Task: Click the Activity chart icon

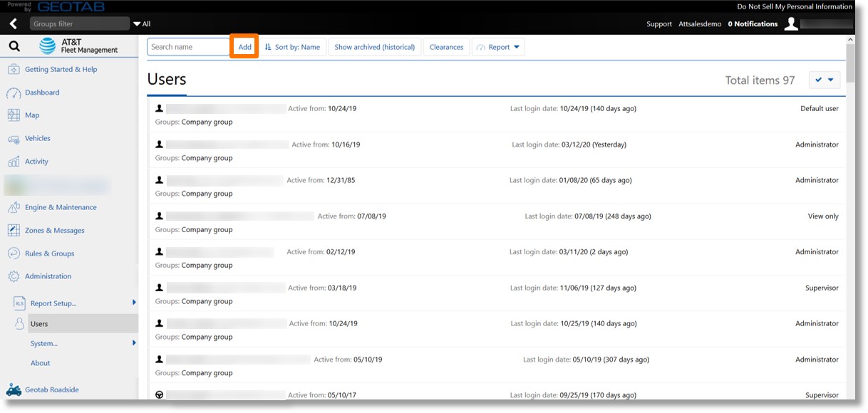Action: click(x=14, y=162)
